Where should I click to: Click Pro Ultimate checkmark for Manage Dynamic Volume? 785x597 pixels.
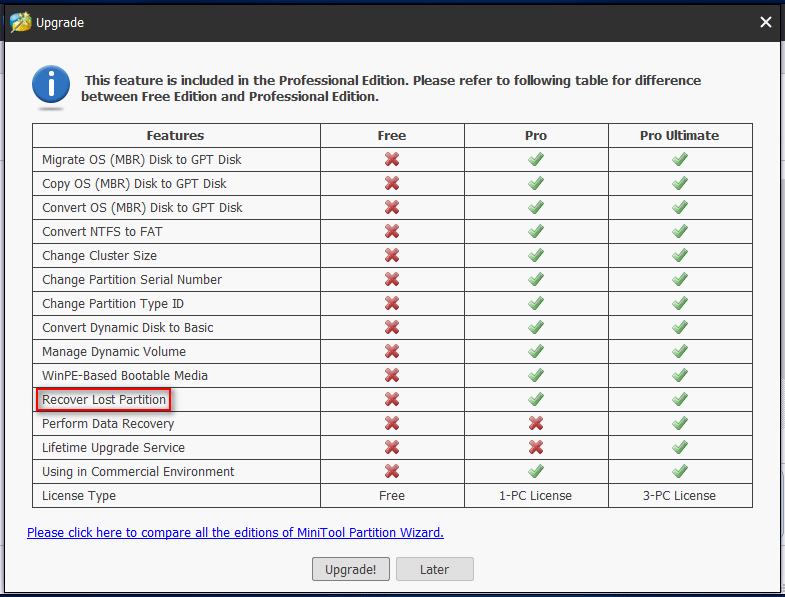679,352
